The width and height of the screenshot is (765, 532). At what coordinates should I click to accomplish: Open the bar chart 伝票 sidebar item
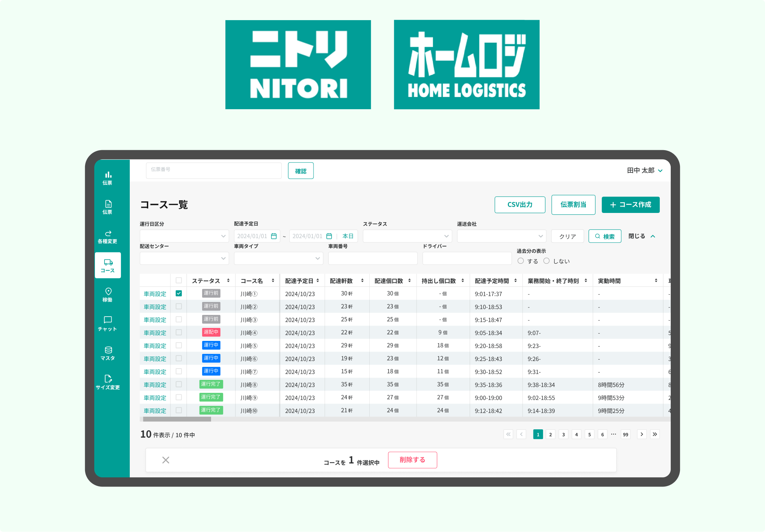coord(108,178)
